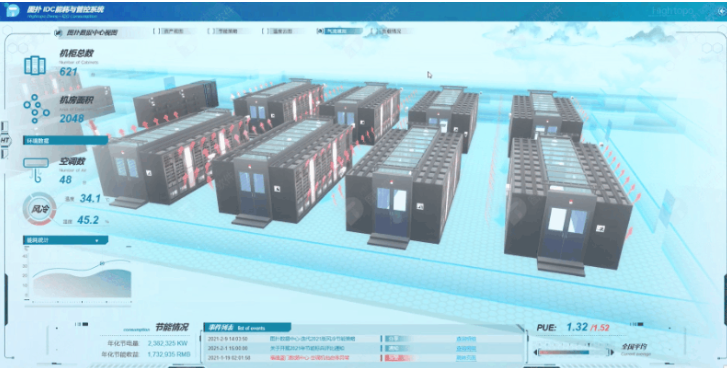Screen dimensions: 727x368
Task: Check the temperature cloud map view option
Action: pos(265,31)
